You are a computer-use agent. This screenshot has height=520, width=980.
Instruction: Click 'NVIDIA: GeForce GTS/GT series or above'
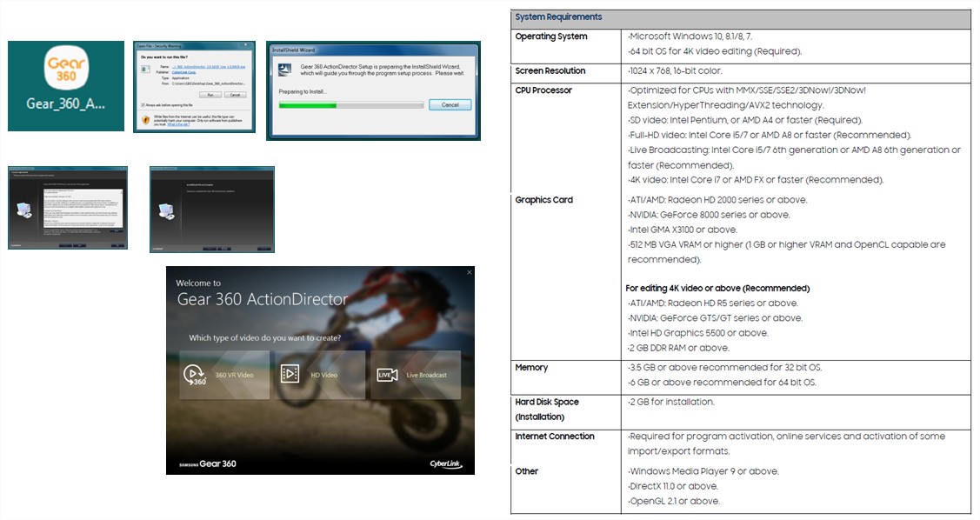pyautogui.click(x=715, y=318)
